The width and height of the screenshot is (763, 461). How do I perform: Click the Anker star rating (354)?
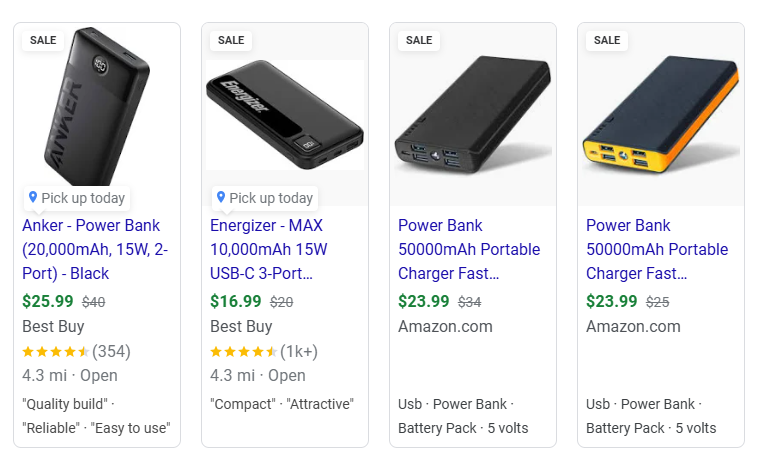tap(75, 351)
